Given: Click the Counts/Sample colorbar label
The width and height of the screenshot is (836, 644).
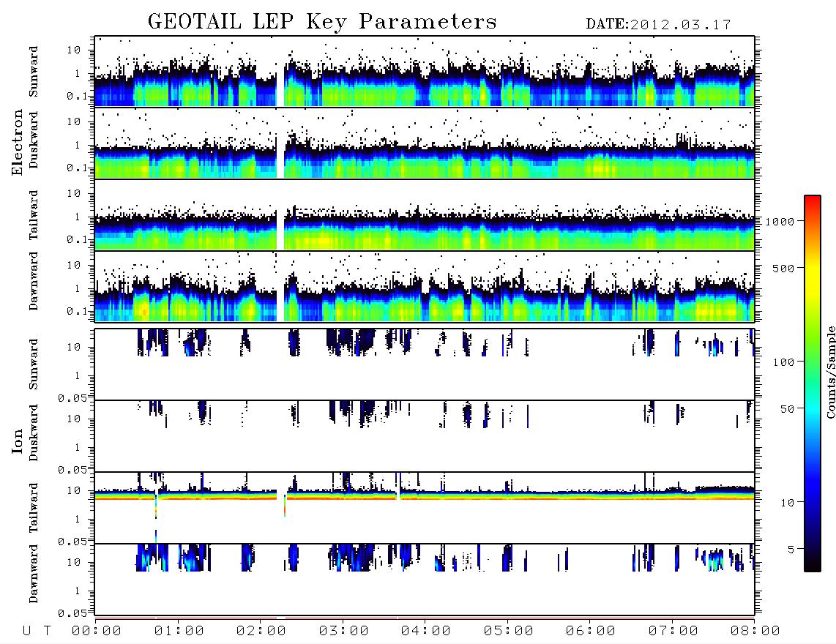Looking at the screenshot, I should tap(830, 372).
